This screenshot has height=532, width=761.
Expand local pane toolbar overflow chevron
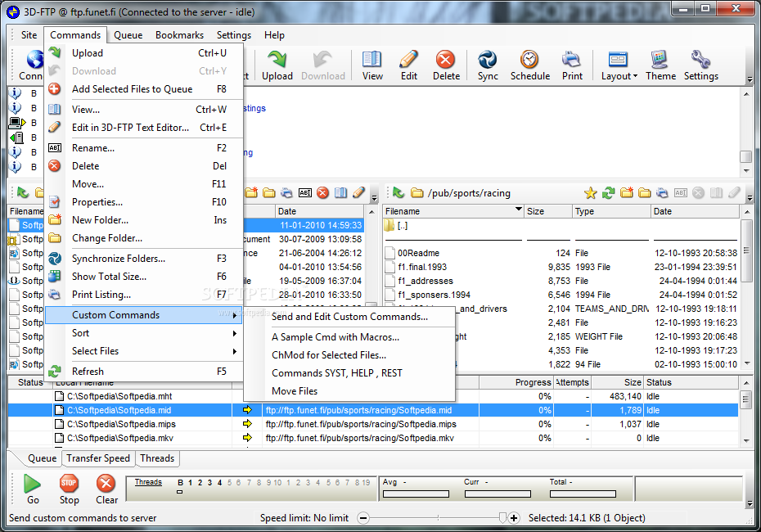[x=374, y=198]
